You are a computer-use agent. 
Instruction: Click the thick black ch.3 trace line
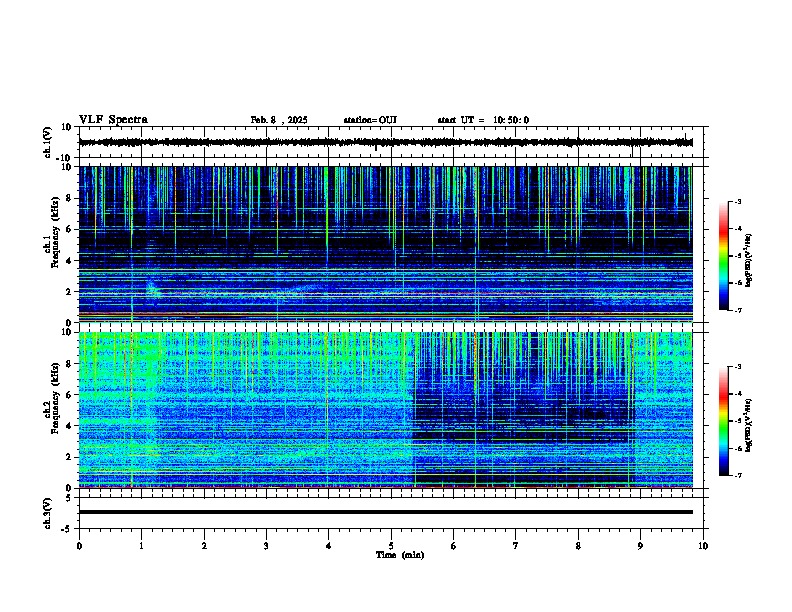385,512
